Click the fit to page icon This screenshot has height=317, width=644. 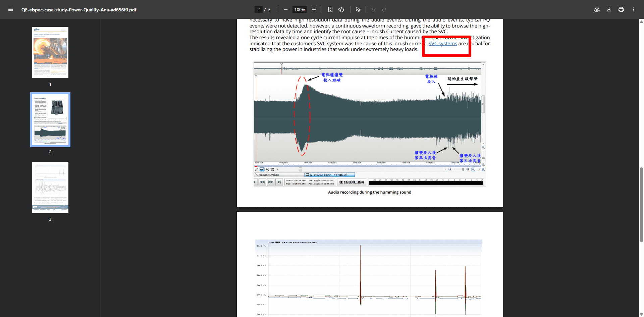pyautogui.click(x=330, y=9)
